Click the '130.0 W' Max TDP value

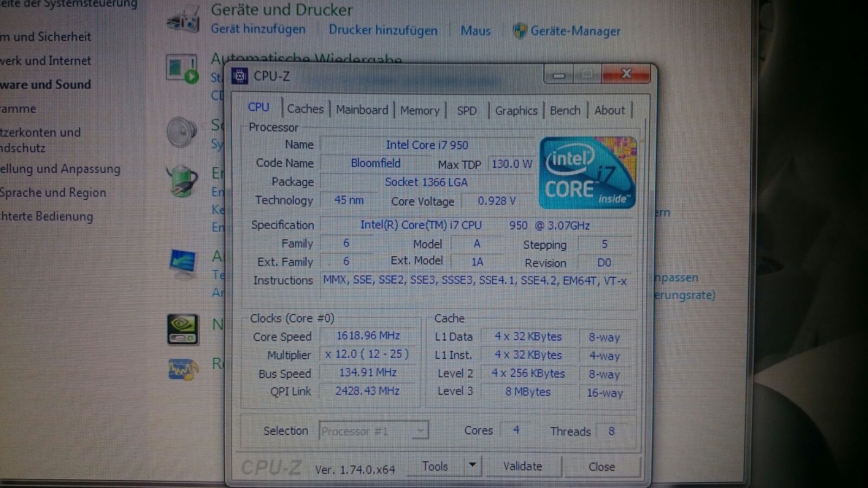pyautogui.click(x=512, y=163)
